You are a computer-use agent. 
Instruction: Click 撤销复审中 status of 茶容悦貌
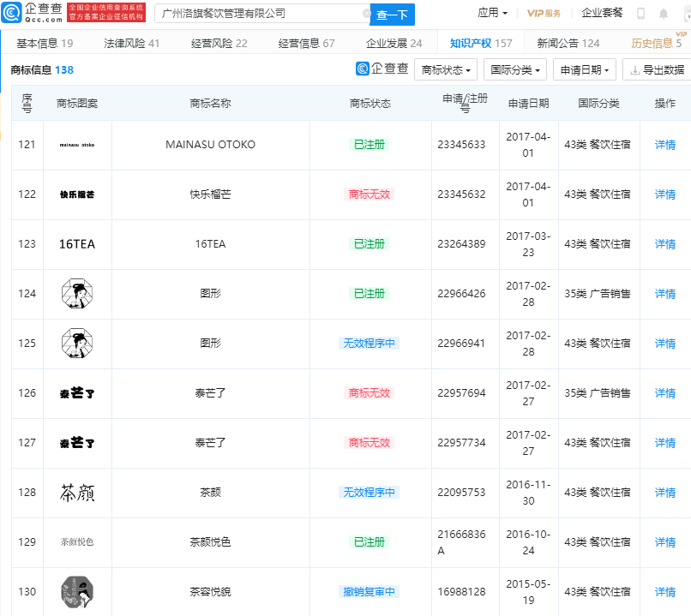370,592
